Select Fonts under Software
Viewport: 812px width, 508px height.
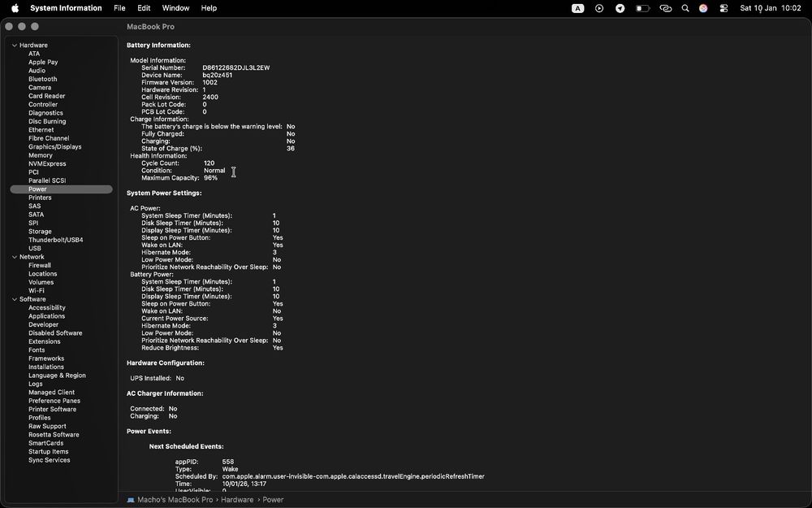(37, 350)
